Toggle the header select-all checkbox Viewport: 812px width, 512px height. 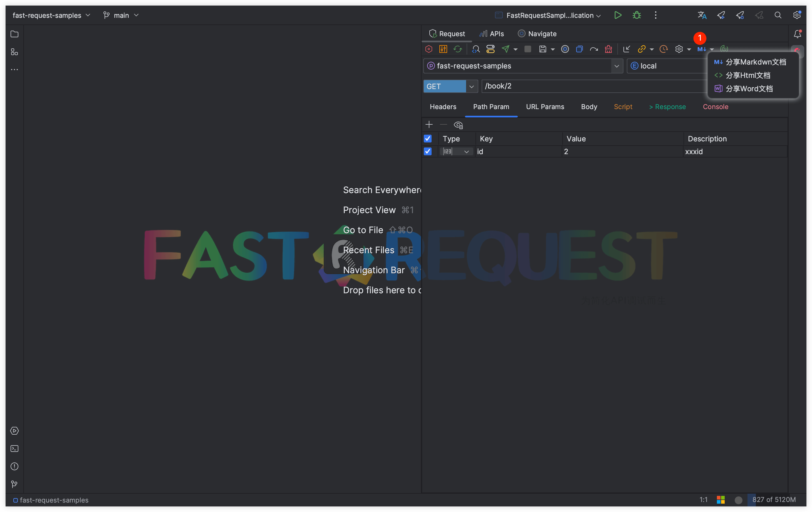tap(428, 139)
